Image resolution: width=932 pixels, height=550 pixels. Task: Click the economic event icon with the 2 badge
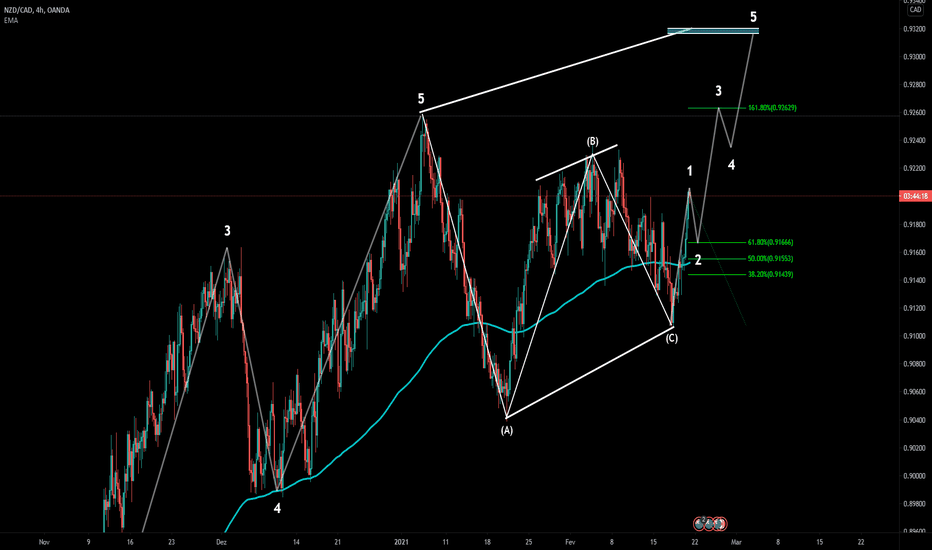700,524
